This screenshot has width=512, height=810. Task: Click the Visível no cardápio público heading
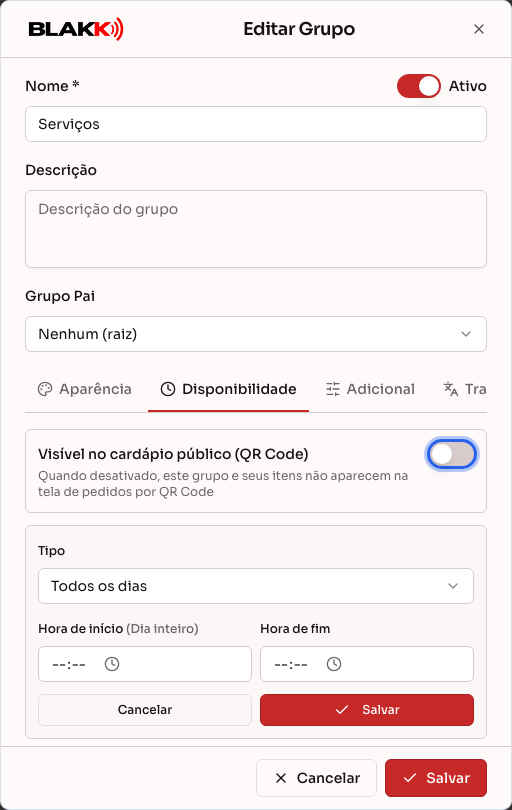tap(173, 454)
